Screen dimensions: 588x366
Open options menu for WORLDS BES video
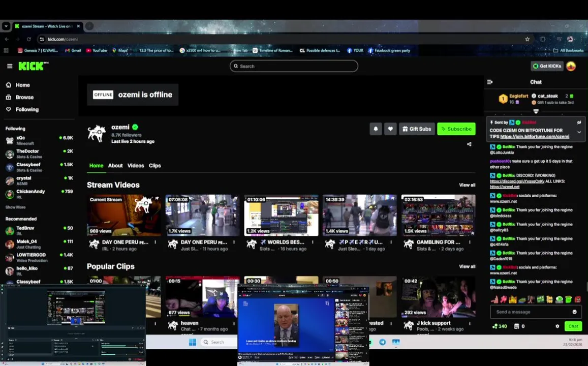pyautogui.click(x=313, y=242)
